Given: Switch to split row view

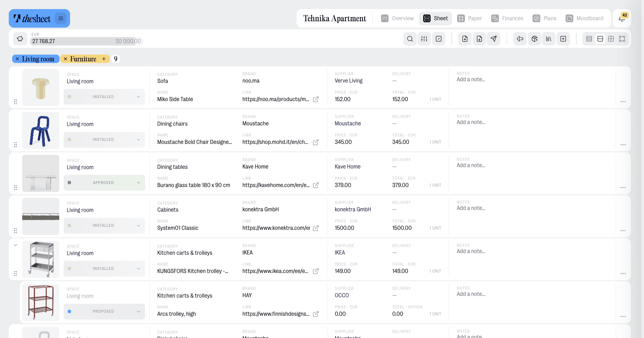Looking at the screenshot, I should (x=600, y=39).
